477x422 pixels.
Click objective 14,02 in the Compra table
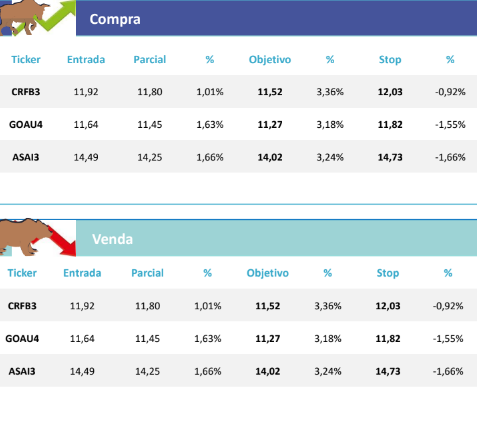[270, 157]
